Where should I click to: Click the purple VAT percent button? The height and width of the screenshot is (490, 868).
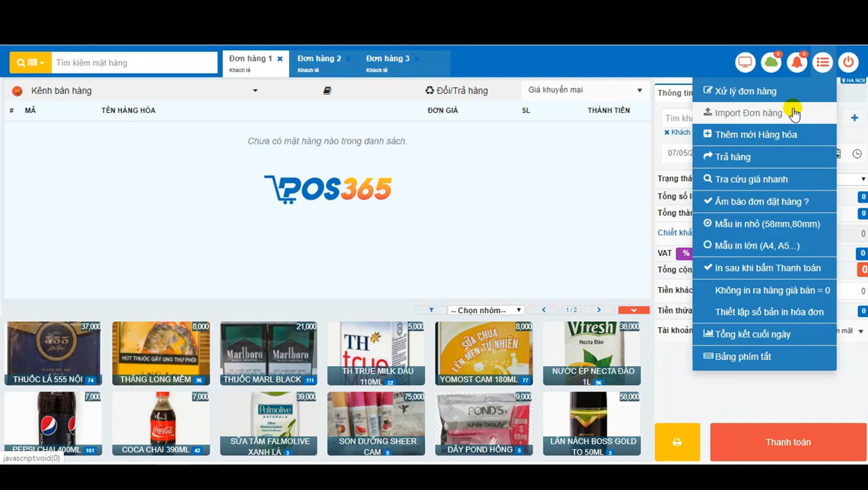click(x=685, y=253)
